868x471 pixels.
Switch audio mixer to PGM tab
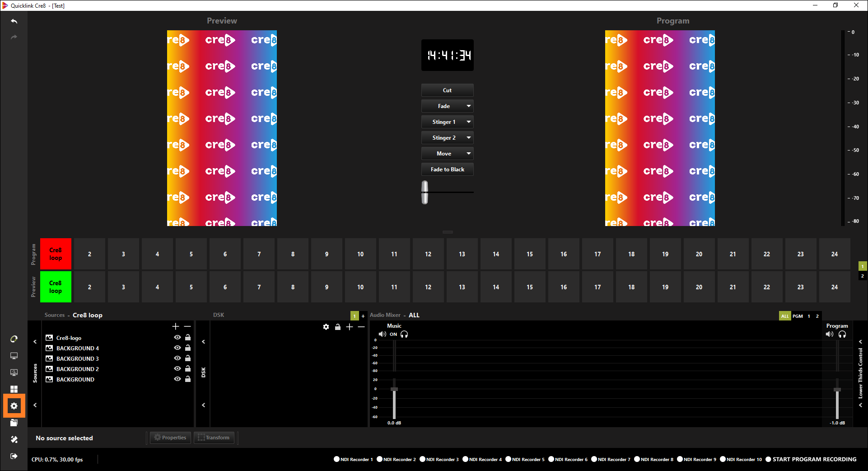point(798,316)
